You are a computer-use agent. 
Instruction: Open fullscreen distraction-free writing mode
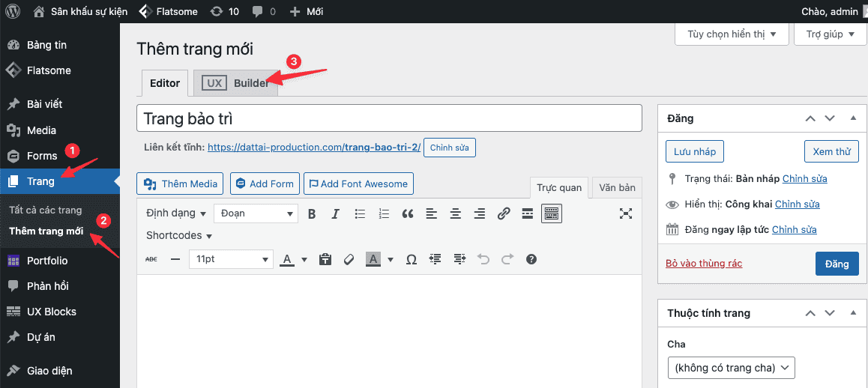coord(626,213)
